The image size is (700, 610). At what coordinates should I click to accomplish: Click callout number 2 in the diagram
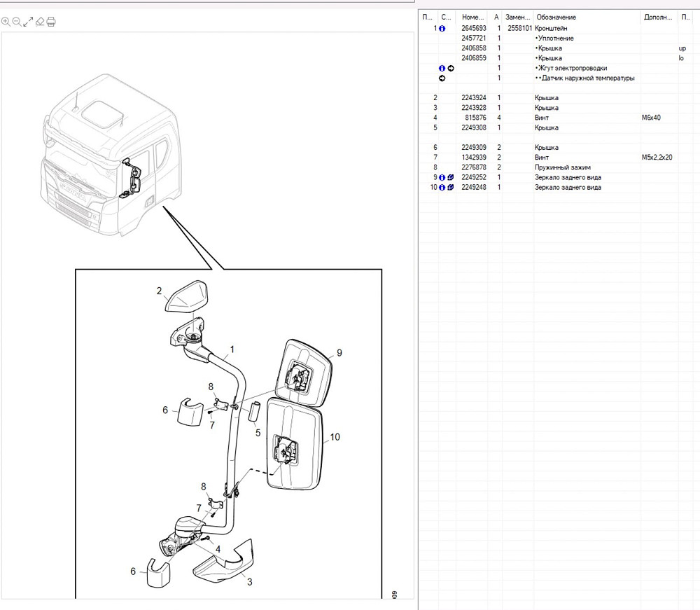click(160, 291)
